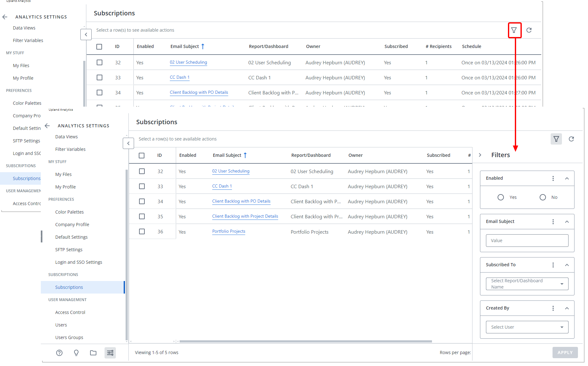The height and width of the screenshot is (366, 588).
Task: Click the lightbulb ideas icon
Action: pos(76,353)
